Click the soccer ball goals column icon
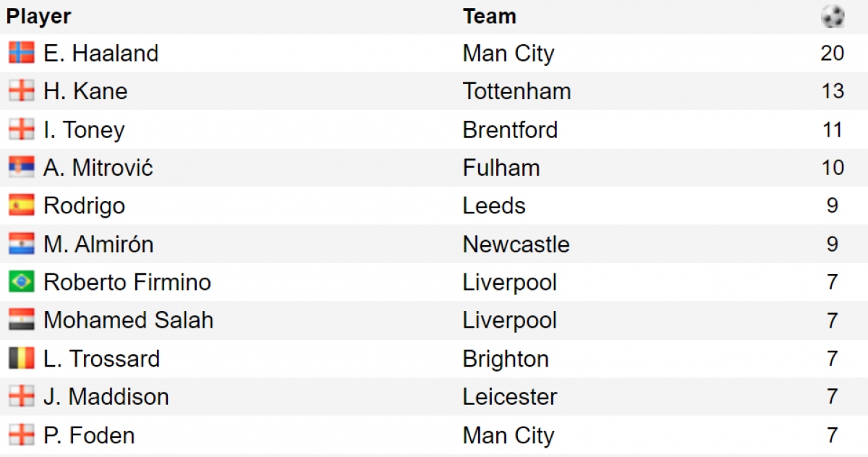This screenshot has width=868, height=457. pyautogui.click(x=833, y=16)
